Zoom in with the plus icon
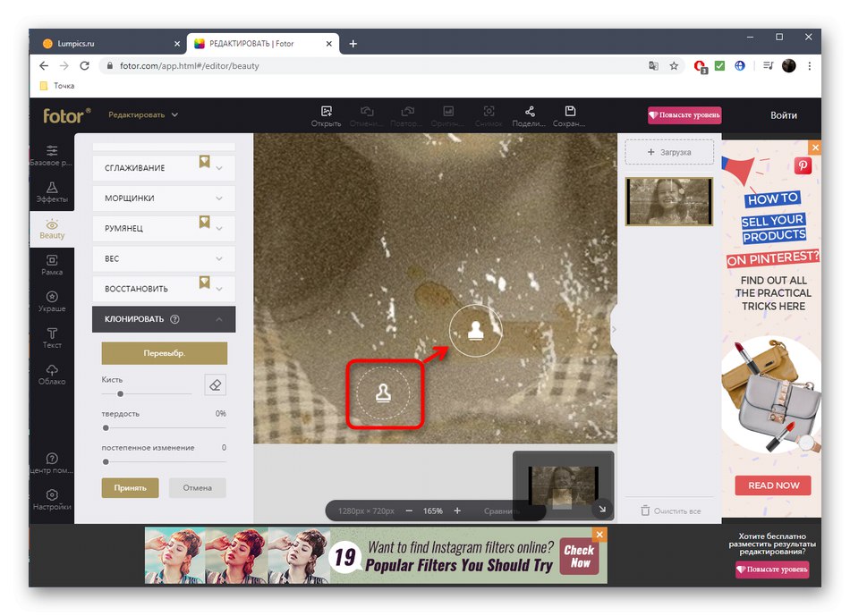Viewport: 850px width, 616px height. click(457, 511)
